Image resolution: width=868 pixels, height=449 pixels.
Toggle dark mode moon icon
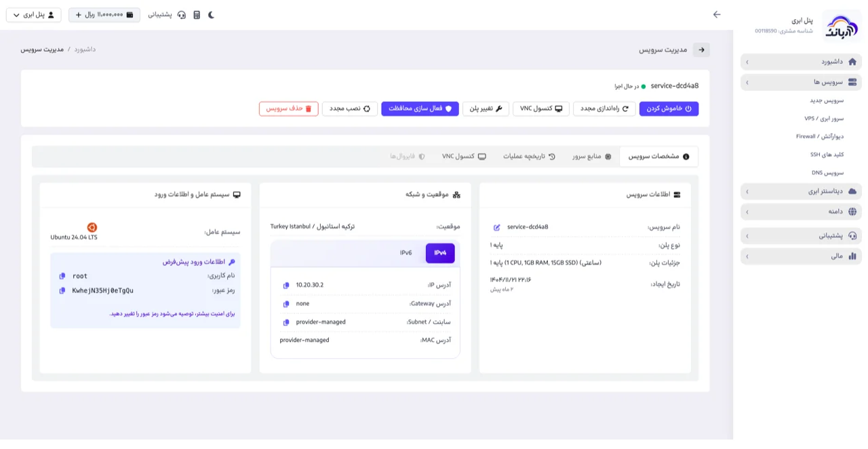[x=211, y=15]
